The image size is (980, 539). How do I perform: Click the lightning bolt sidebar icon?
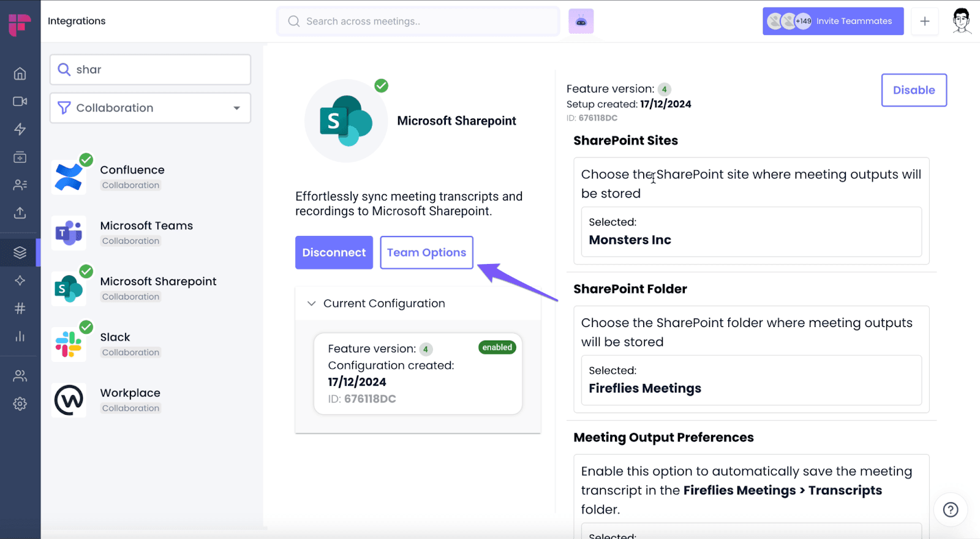20,129
